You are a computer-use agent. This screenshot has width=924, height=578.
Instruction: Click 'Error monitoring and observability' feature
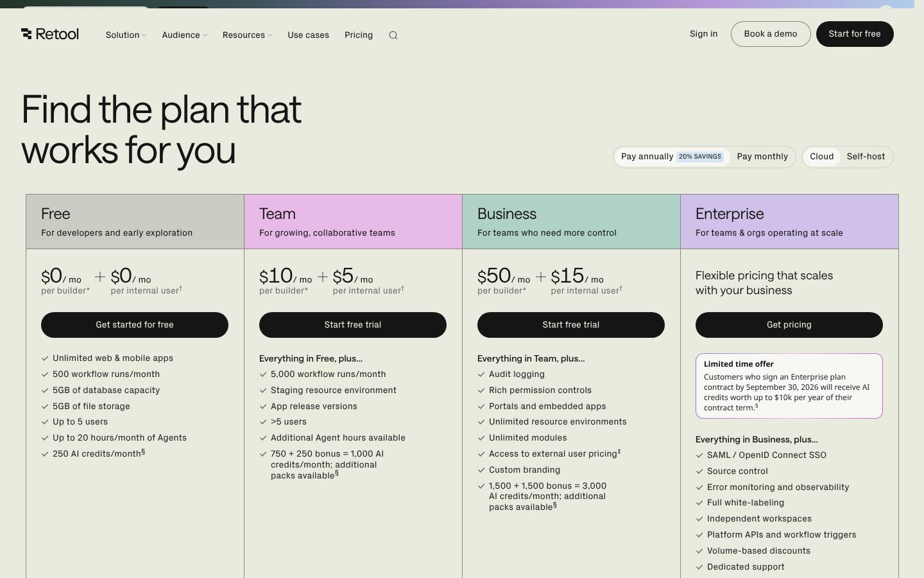point(778,487)
